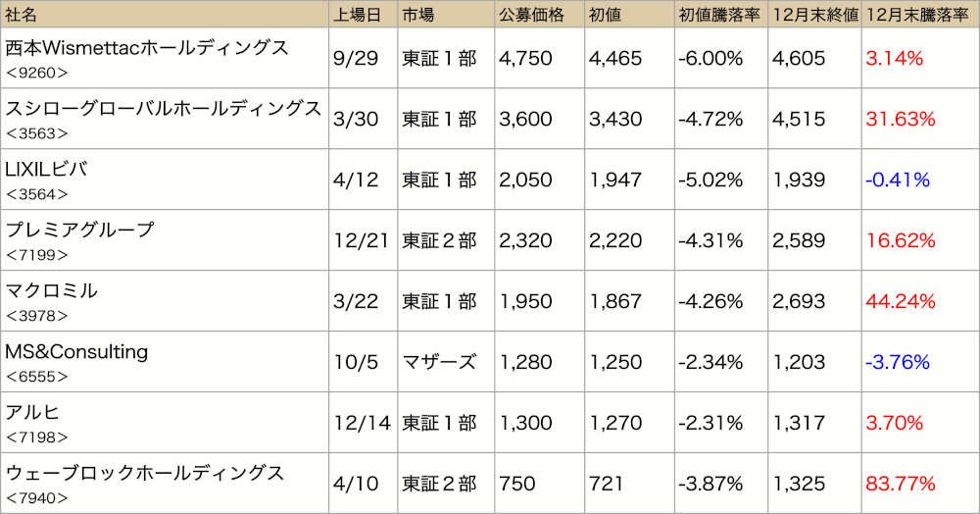
Task: Click the blue -3.76% return value
Action: 898,362
